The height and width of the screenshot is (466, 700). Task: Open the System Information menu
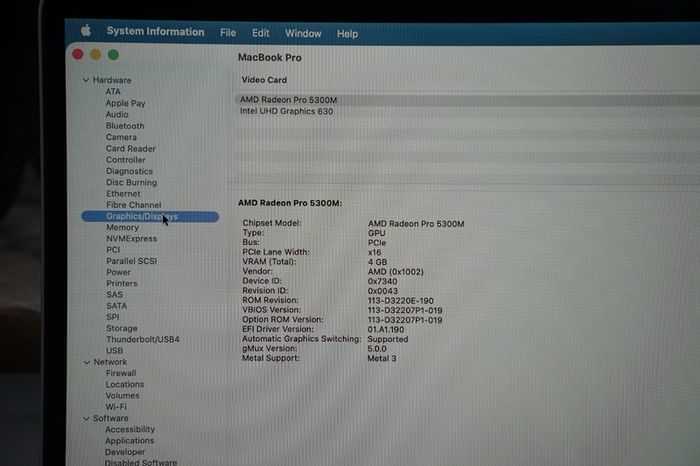pos(155,31)
